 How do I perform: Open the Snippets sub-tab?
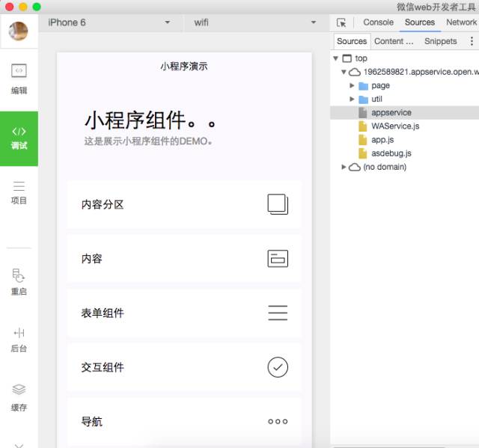pyautogui.click(x=441, y=41)
